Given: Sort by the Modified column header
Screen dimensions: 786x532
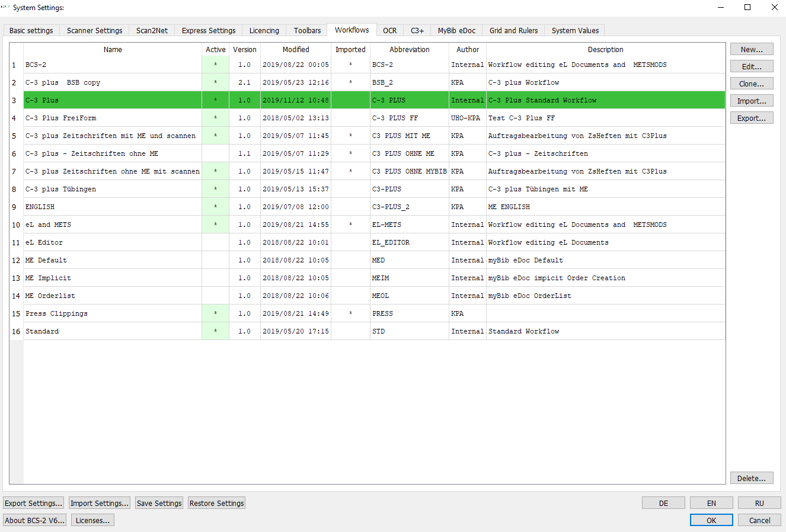Looking at the screenshot, I should (296, 49).
